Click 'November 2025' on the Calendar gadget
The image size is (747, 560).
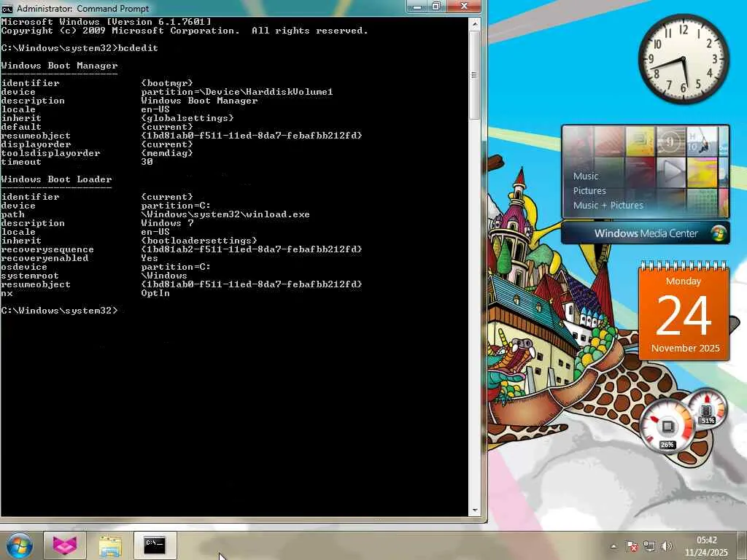click(685, 348)
